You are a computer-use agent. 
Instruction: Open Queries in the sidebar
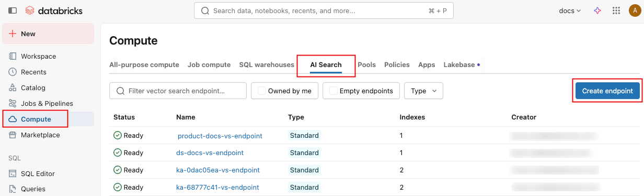tap(48, 189)
